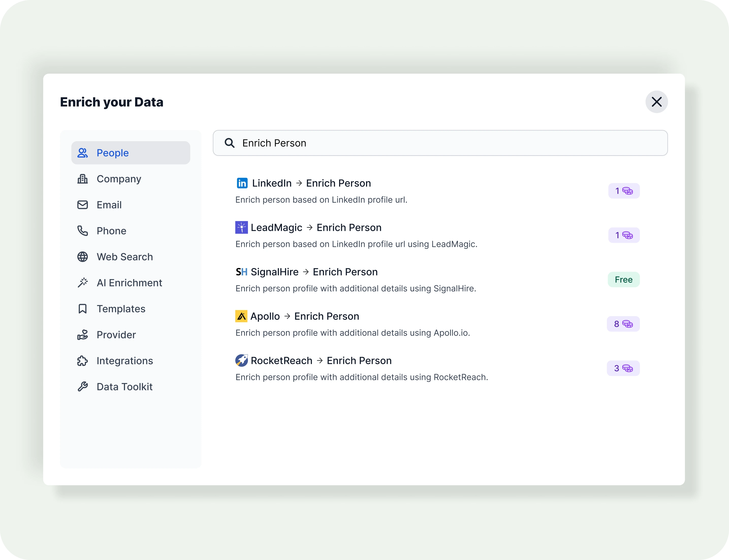The height and width of the screenshot is (560, 729).
Task: Select the Phone category
Action: pyautogui.click(x=111, y=231)
